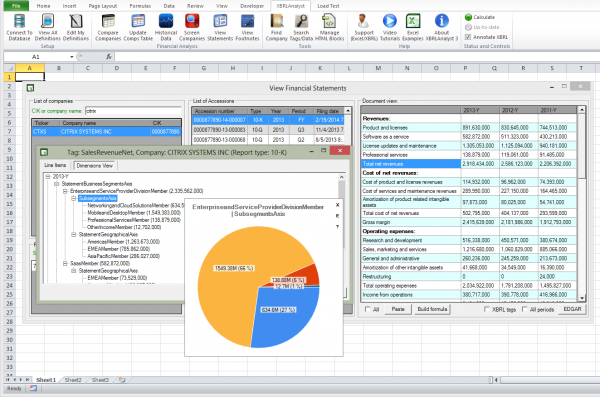Open View All Definitions
The height and width of the screenshot is (397, 600).
47,21
